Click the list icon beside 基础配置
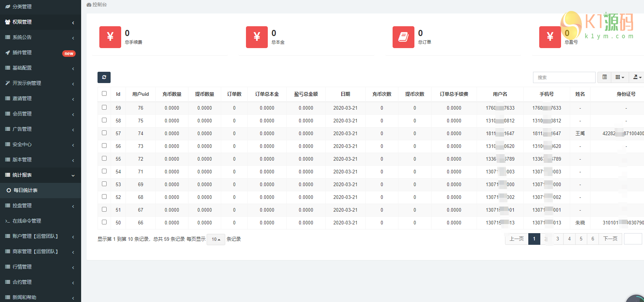The width and height of the screenshot is (644, 302). click(8, 68)
